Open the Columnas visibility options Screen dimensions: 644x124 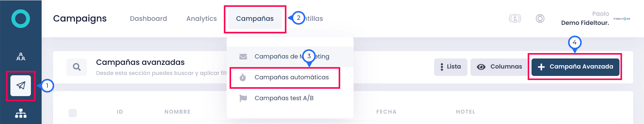pyautogui.click(x=499, y=67)
